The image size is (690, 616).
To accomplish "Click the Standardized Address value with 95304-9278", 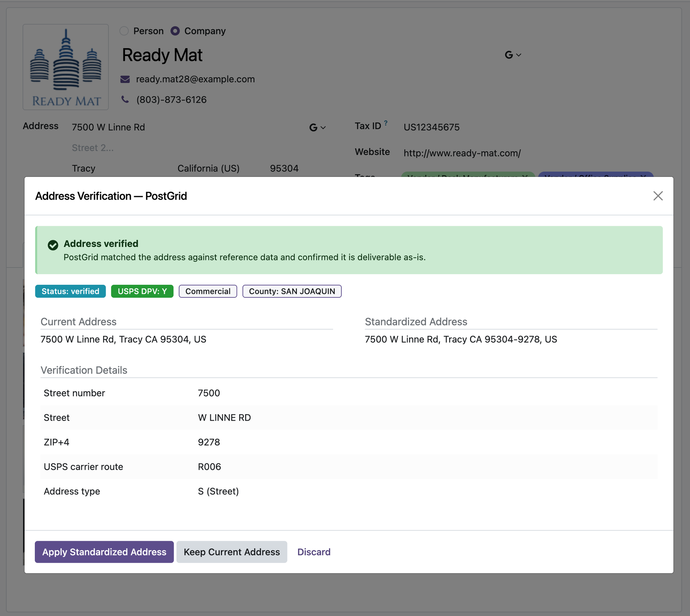I will [461, 339].
